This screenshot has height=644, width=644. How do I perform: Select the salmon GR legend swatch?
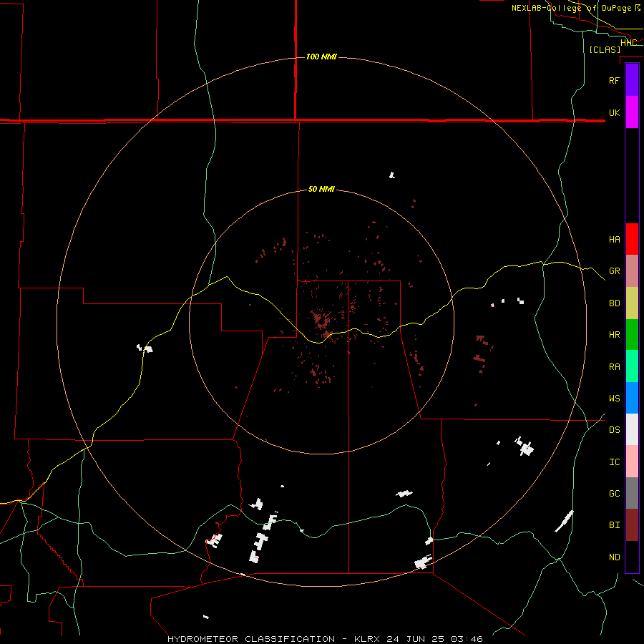pos(632,270)
